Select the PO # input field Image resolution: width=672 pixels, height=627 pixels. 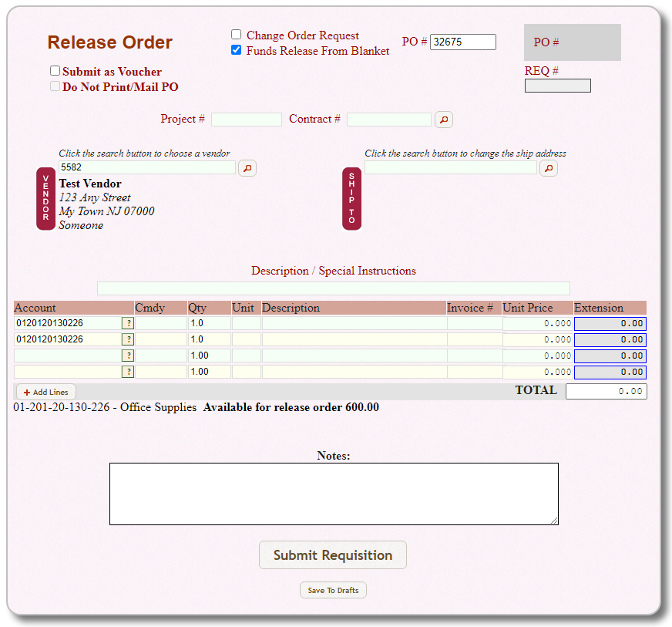coord(462,42)
